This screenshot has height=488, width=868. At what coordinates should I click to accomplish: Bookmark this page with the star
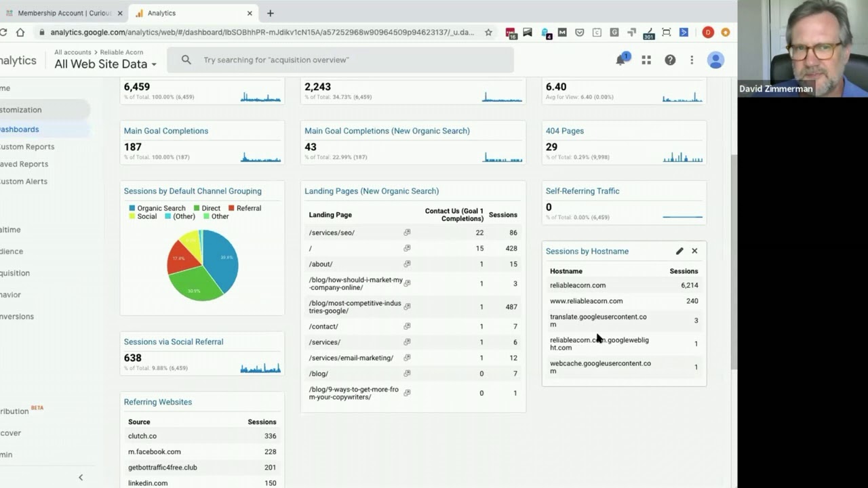pyautogui.click(x=488, y=32)
